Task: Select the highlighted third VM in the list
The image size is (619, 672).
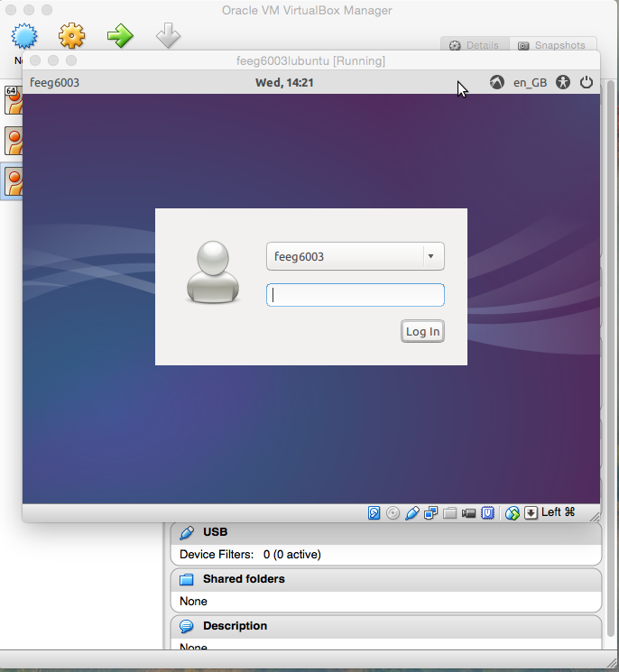Action: 14,181
